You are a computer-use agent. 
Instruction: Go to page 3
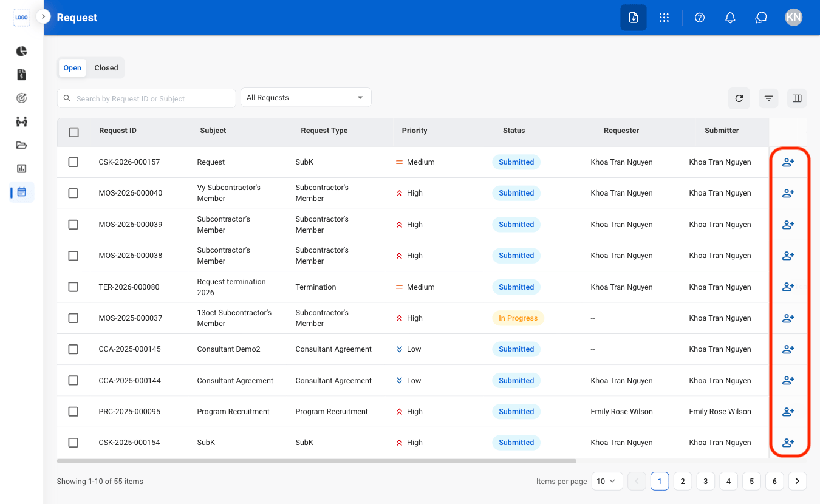[705, 481]
